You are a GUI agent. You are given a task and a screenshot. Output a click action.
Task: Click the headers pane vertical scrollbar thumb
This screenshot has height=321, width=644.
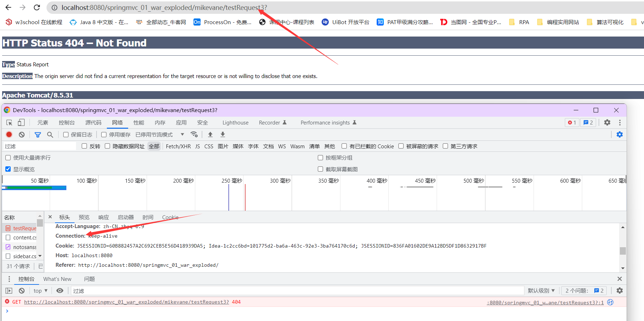tap(623, 251)
